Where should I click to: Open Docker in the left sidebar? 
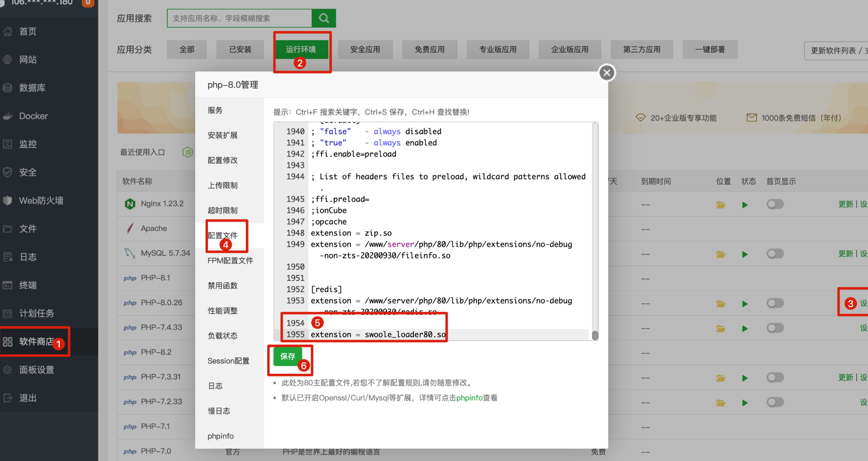pos(33,116)
